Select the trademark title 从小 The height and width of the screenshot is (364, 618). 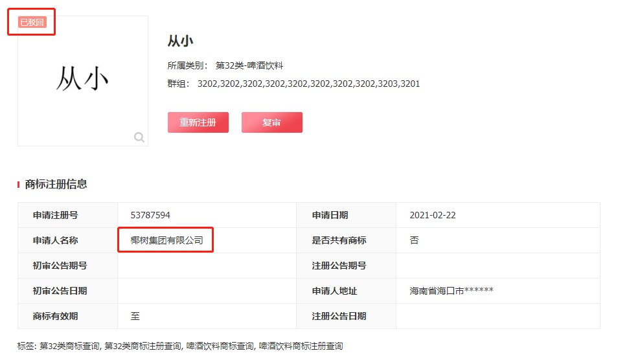[181, 41]
